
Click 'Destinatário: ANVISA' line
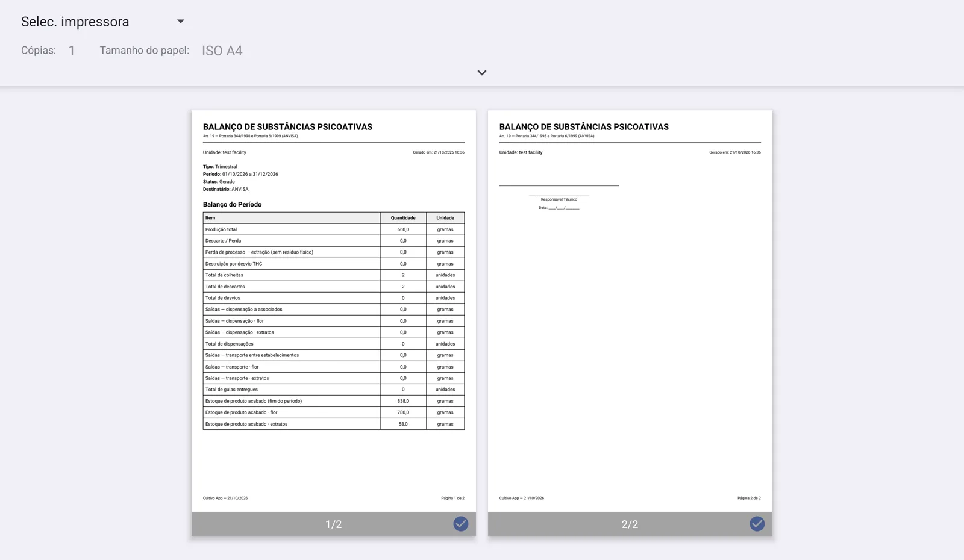pos(226,189)
